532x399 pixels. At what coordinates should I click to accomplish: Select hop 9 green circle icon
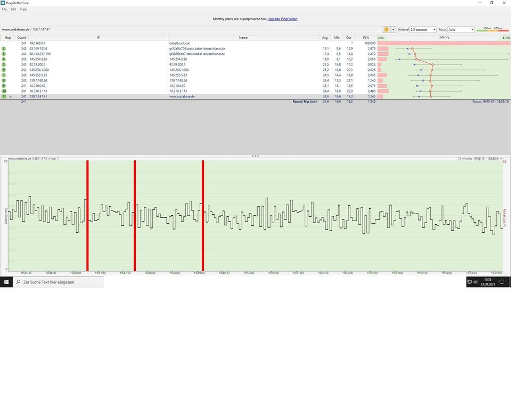point(4,86)
